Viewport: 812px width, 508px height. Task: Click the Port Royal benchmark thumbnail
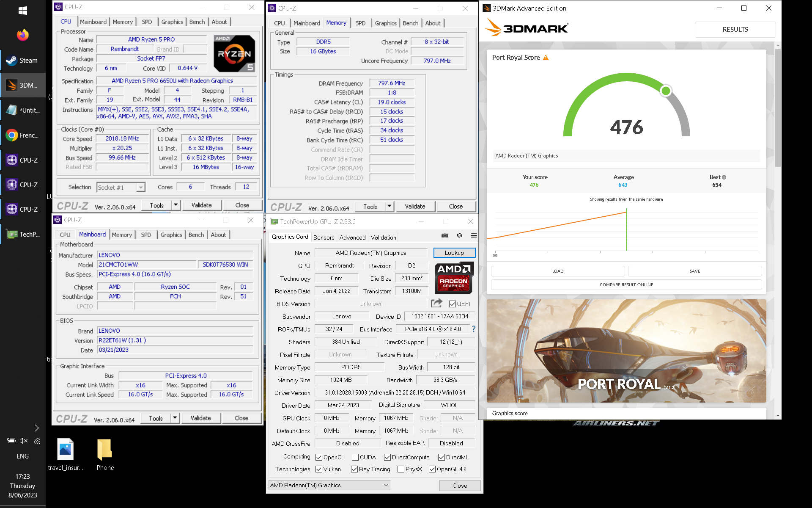[626, 351]
